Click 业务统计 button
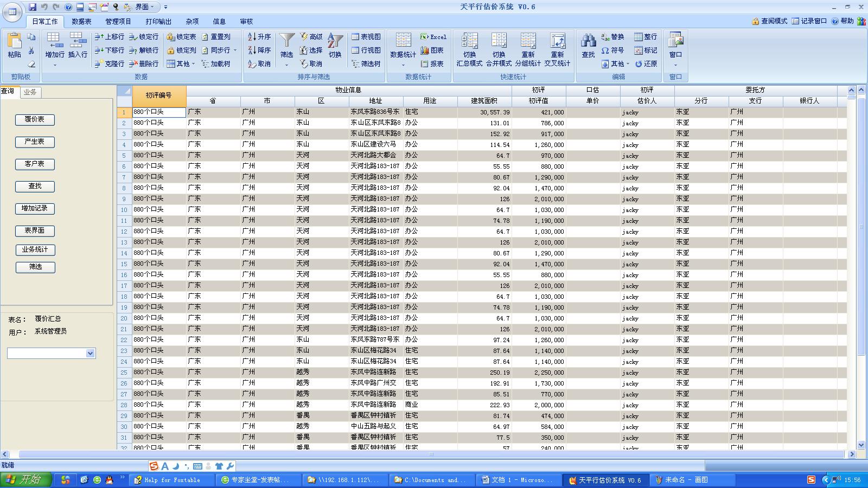868x488 pixels. (x=35, y=249)
